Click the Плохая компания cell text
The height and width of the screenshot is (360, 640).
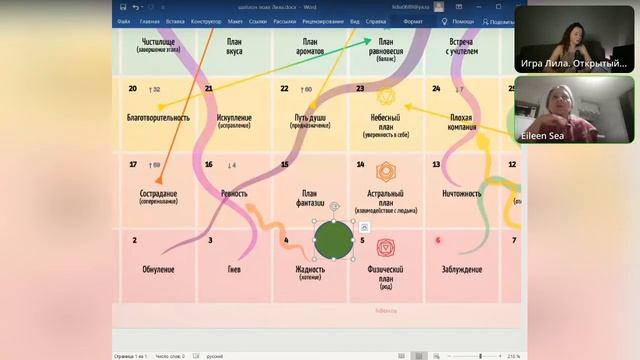[462, 122]
